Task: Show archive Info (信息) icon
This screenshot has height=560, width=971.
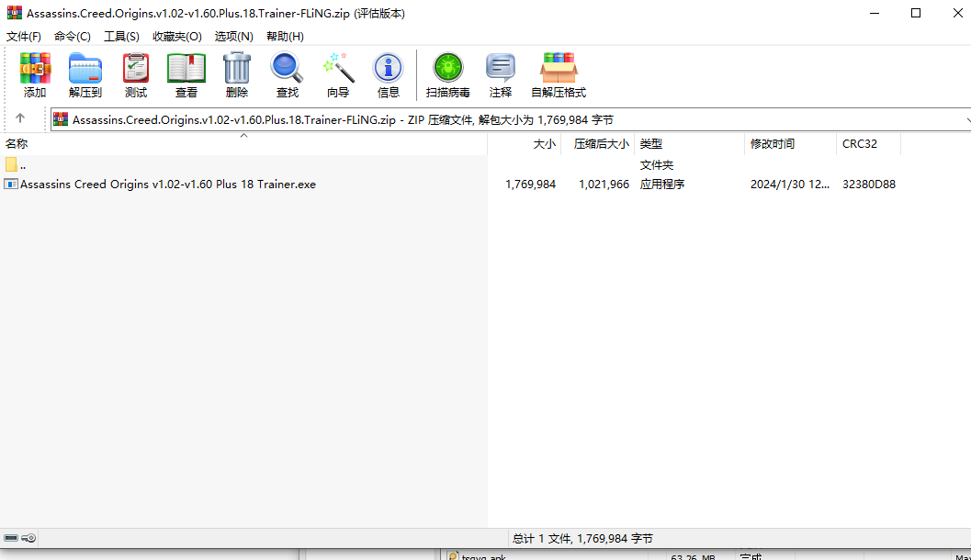Action: pos(389,74)
